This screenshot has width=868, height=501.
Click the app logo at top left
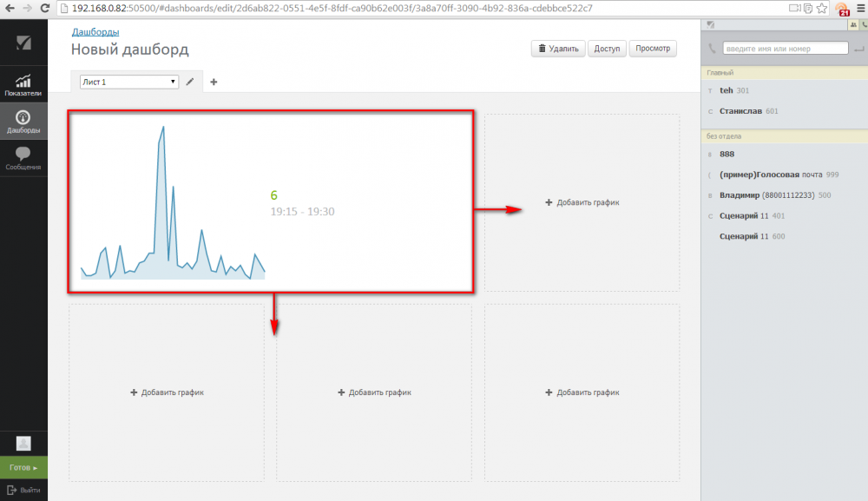[23, 43]
